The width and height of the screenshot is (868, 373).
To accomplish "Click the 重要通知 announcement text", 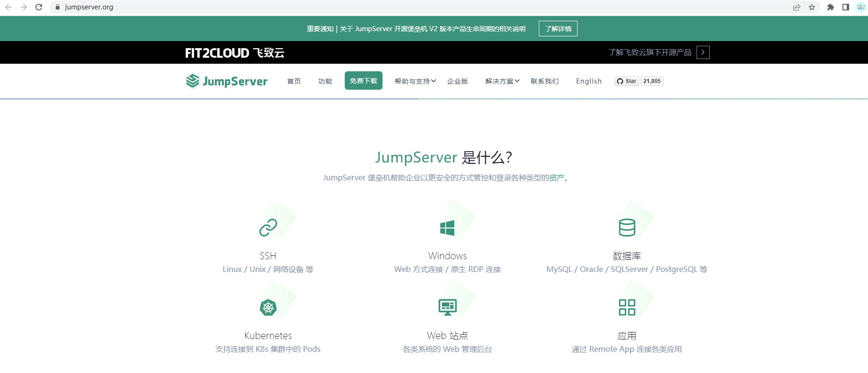I will pyautogui.click(x=416, y=29).
